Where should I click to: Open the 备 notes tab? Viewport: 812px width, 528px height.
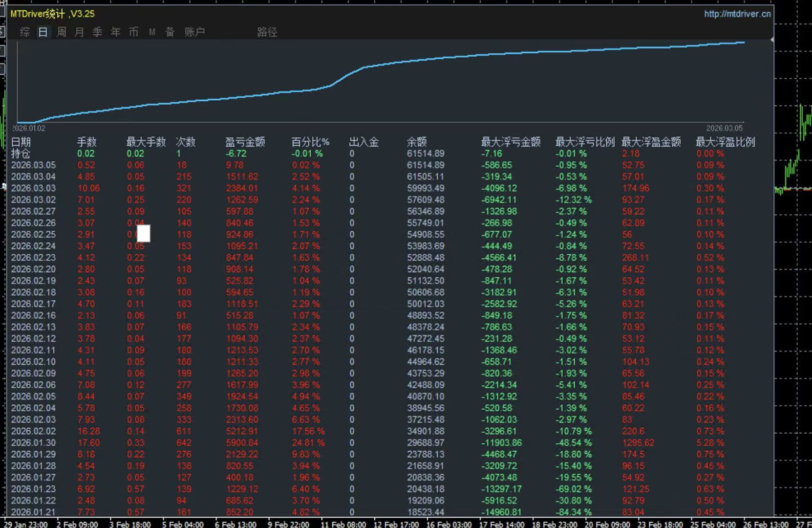pos(170,32)
